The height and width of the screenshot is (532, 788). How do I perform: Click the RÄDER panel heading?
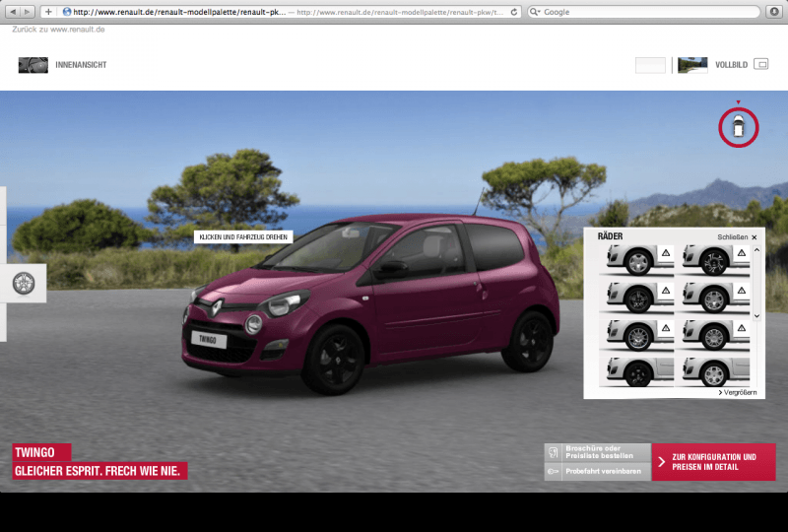click(610, 236)
